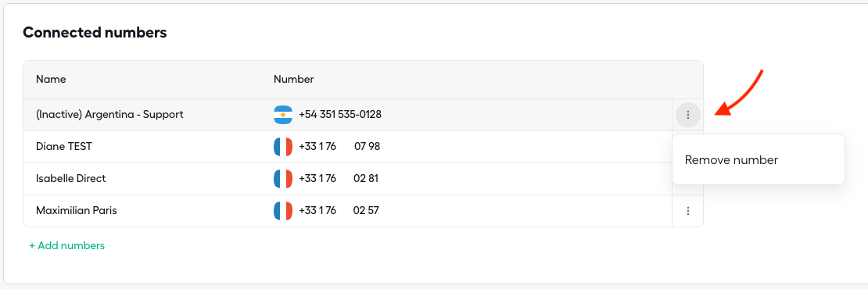The width and height of the screenshot is (868, 289).
Task: Click the Number column header
Action: 294,80
